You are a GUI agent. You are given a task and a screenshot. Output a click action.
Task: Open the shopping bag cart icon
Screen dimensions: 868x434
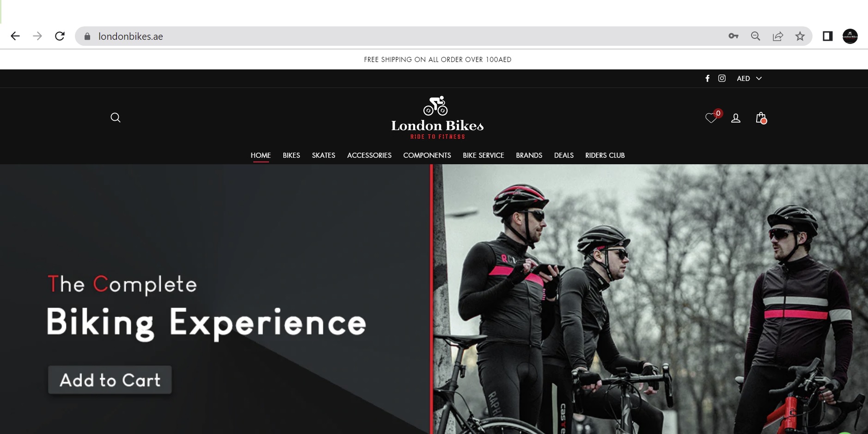point(761,118)
